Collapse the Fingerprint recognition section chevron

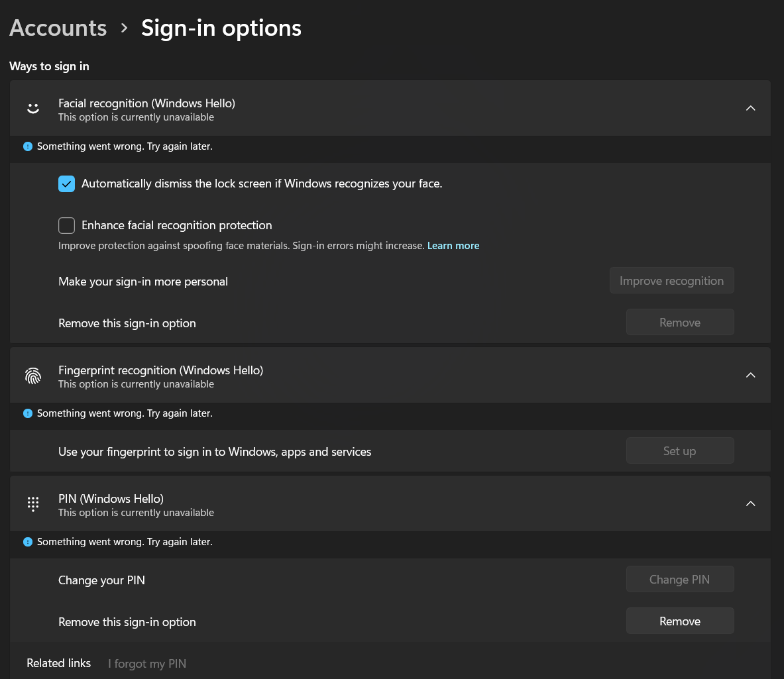click(750, 376)
